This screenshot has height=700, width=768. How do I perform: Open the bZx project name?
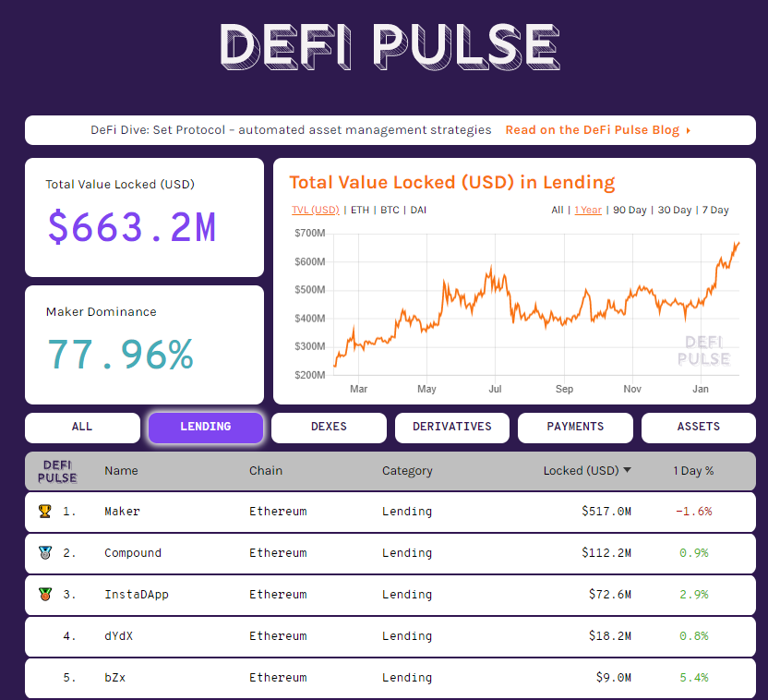[x=115, y=678]
